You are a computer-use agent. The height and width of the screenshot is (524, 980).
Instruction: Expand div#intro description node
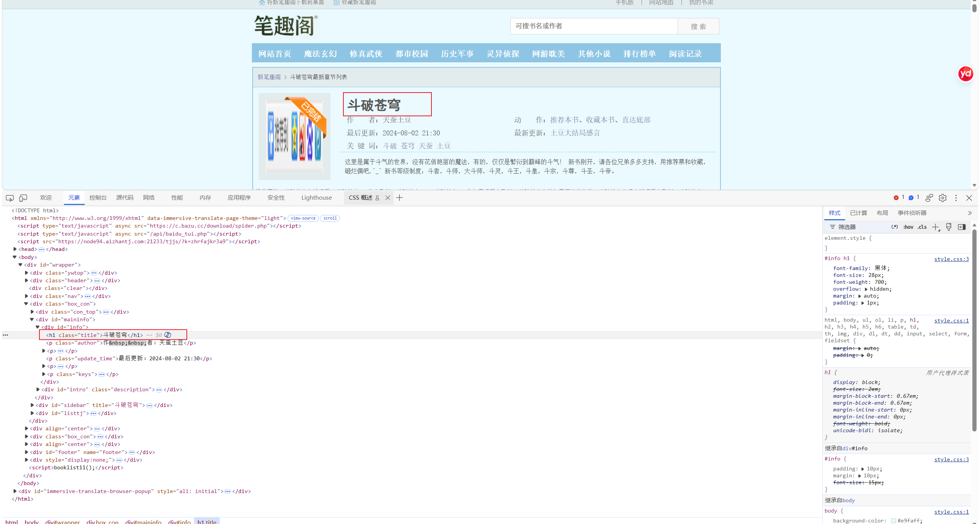(38, 389)
